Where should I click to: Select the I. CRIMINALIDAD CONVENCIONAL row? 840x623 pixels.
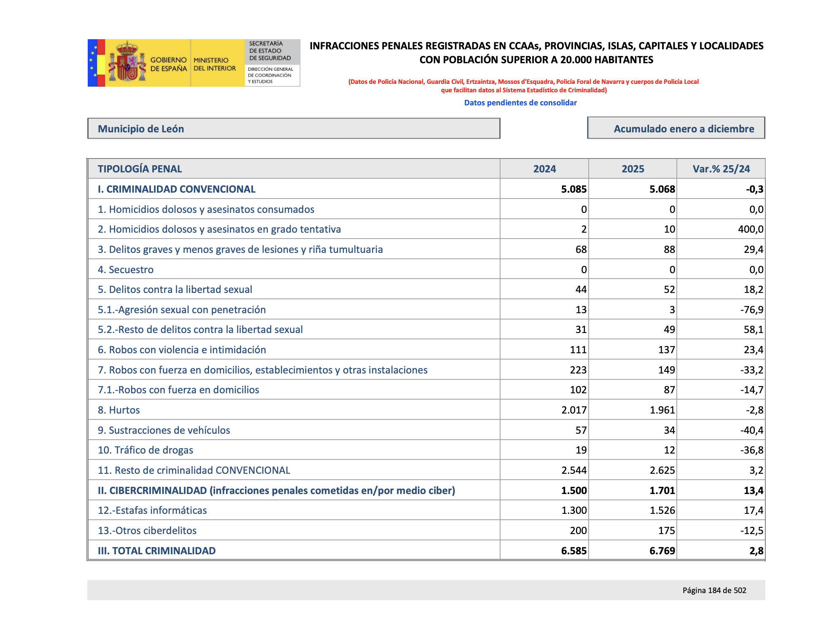tap(176, 189)
